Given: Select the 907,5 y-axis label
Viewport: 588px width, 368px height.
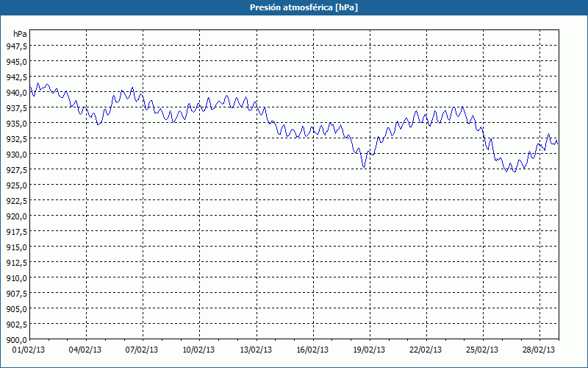Looking at the screenshot, I should pyautogui.click(x=16, y=293).
